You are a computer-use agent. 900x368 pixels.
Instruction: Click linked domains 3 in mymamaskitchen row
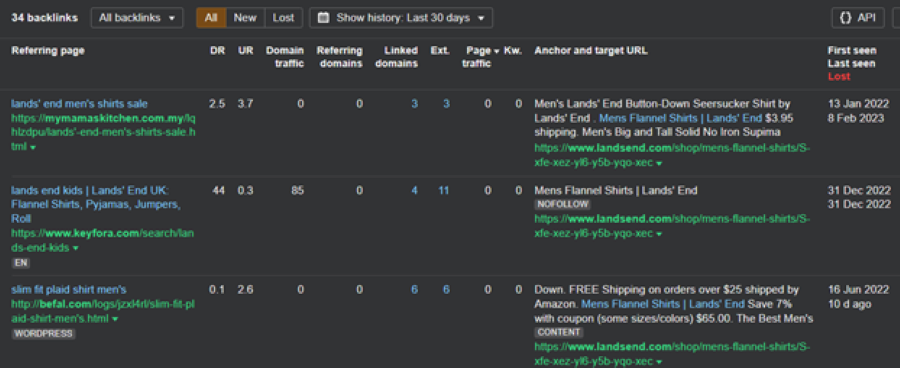point(414,104)
